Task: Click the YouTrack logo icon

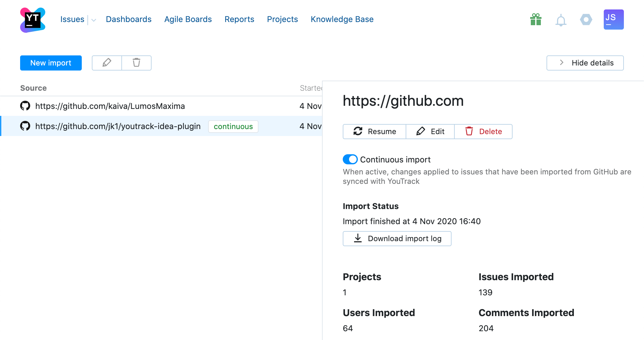Action: pos(33,20)
